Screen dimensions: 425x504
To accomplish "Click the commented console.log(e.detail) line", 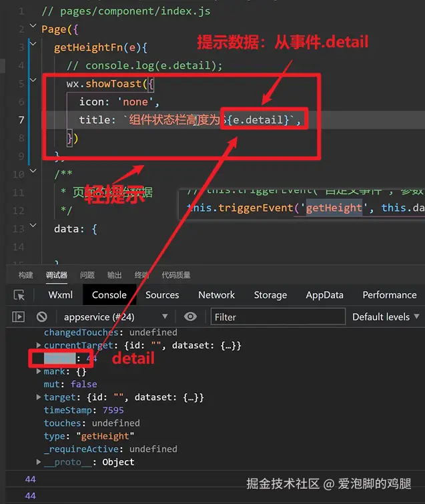I will click(x=144, y=65).
